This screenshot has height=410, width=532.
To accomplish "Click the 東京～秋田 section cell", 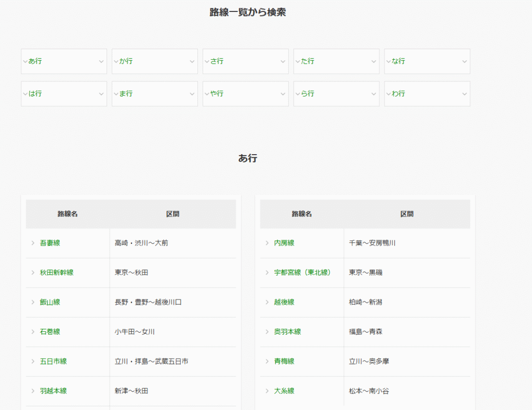I will 172,273.
